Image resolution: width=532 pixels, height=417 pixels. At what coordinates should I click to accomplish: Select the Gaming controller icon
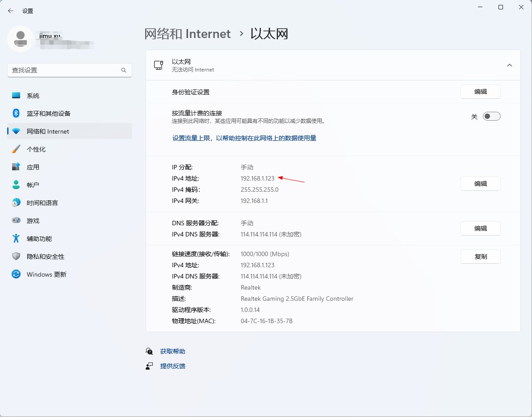[x=16, y=221]
